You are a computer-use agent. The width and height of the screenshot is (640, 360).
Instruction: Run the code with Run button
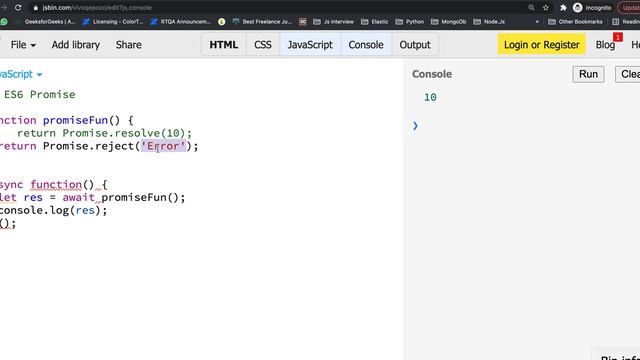coord(588,74)
